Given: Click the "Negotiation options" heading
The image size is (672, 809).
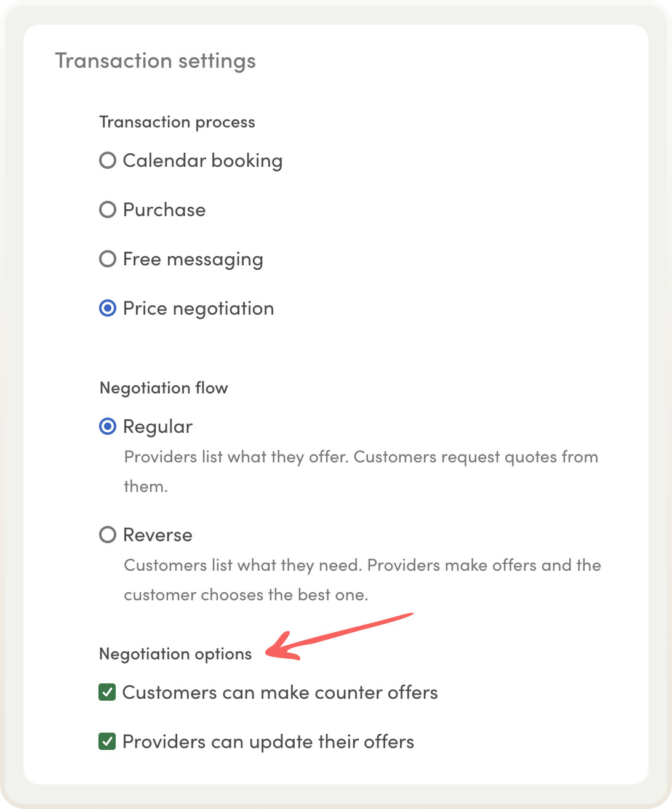Looking at the screenshot, I should [175, 654].
